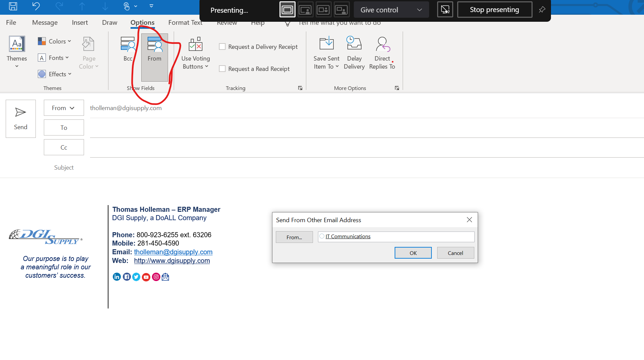Toggle the From field button in ribbon
The image size is (644, 360).
click(x=154, y=57)
